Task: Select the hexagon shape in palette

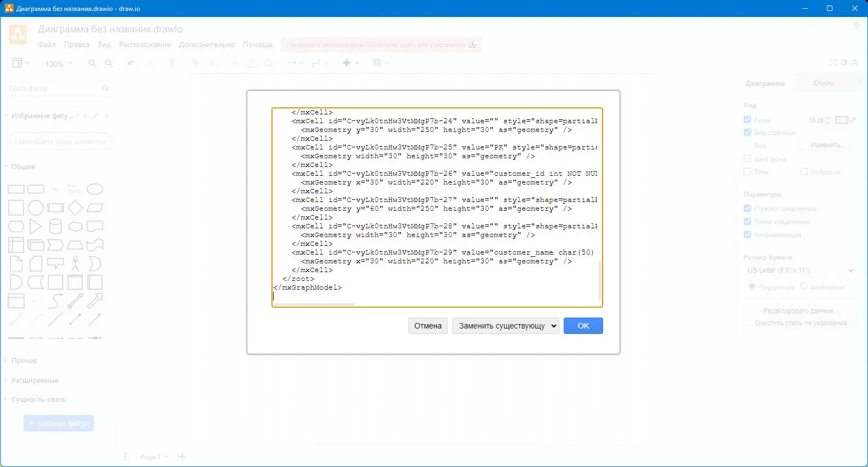Action: pyautogui.click(x=16, y=227)
